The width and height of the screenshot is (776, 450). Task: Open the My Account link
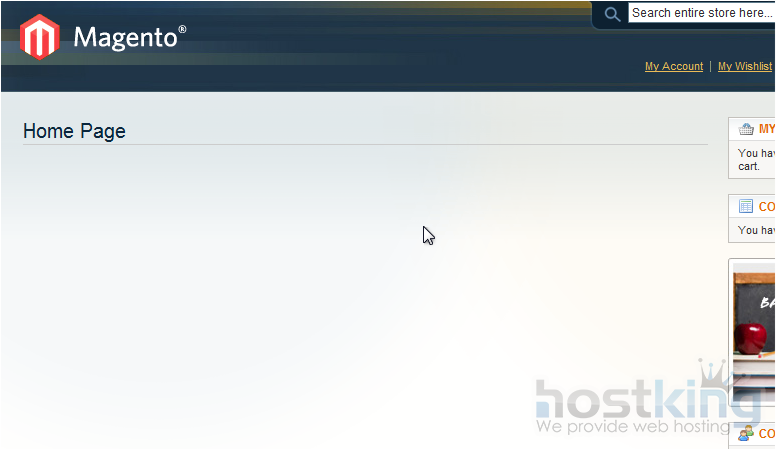click(674, 66)
